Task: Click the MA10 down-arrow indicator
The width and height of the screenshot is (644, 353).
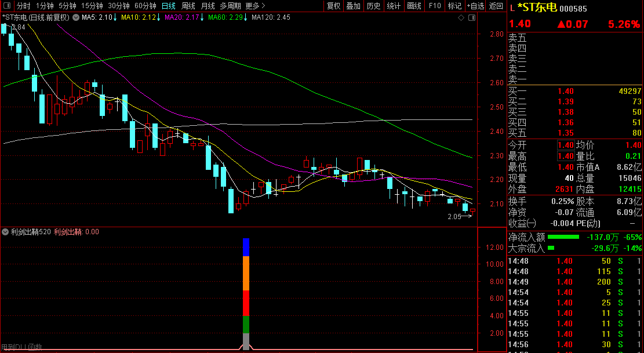Action: [x=159, y=18]
